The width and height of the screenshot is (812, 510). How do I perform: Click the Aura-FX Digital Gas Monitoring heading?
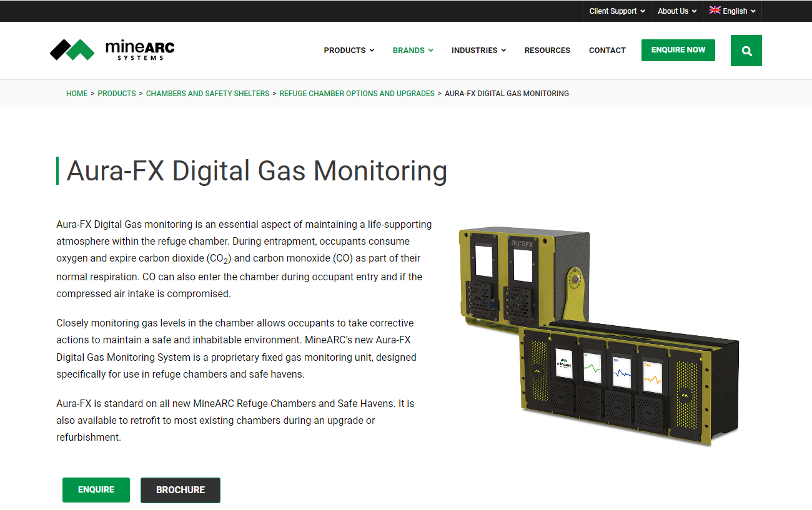pyautogui.click(x=257, y=170)
